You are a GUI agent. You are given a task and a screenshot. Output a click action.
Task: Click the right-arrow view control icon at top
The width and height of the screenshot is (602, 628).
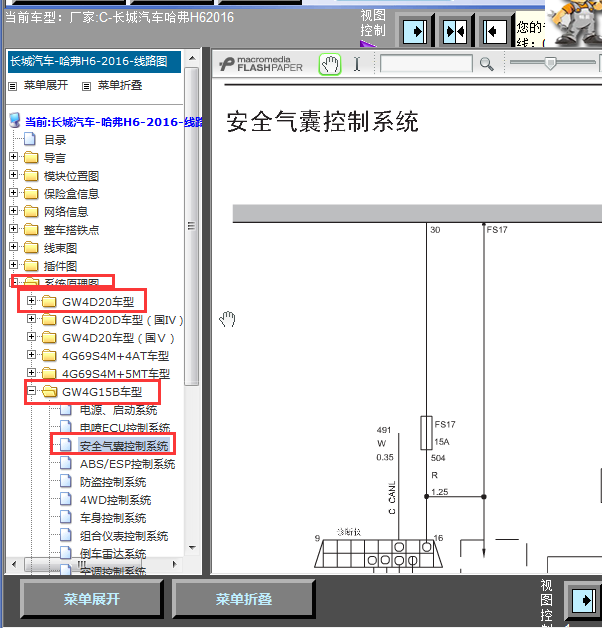(x=415, y=31)
